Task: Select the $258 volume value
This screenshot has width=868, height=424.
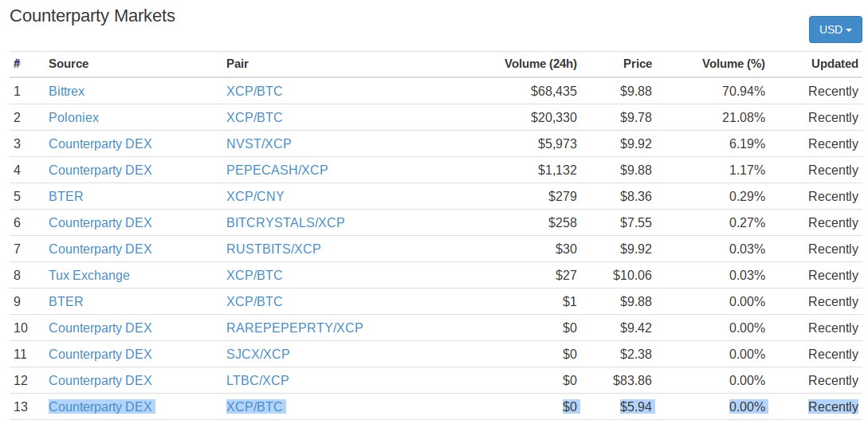Action: coord(563,222)
